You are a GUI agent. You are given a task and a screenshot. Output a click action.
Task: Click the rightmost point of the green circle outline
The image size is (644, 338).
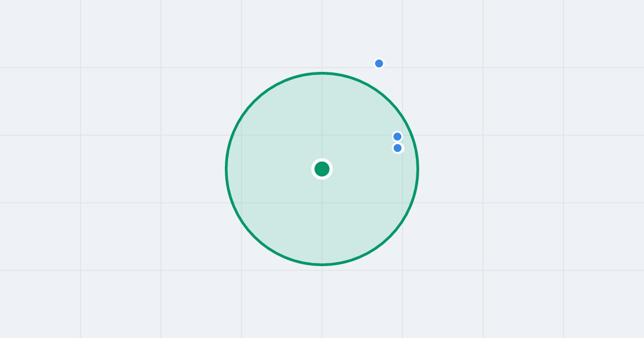(418, 169)
